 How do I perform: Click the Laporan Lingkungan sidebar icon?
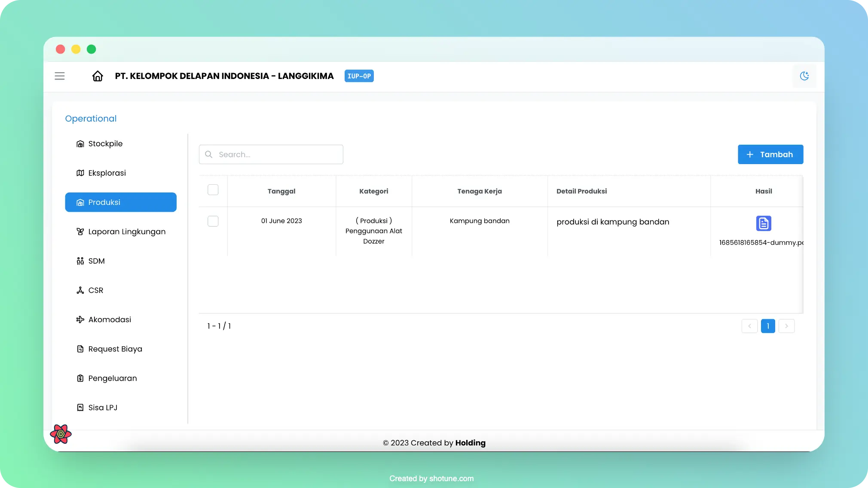pyautogui.click(x=80, y=231)
